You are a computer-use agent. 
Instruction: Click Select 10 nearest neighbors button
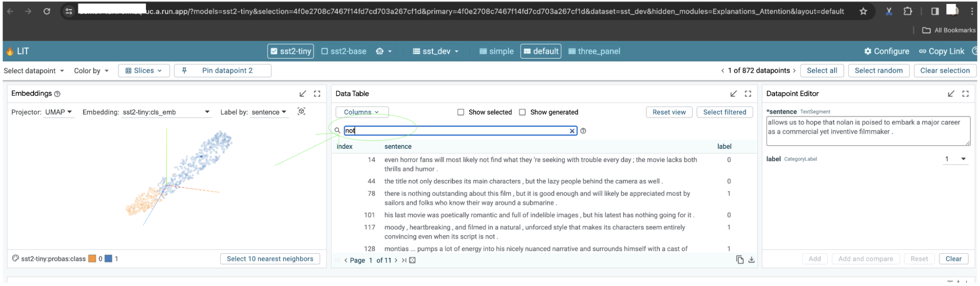tap(270, 259)
